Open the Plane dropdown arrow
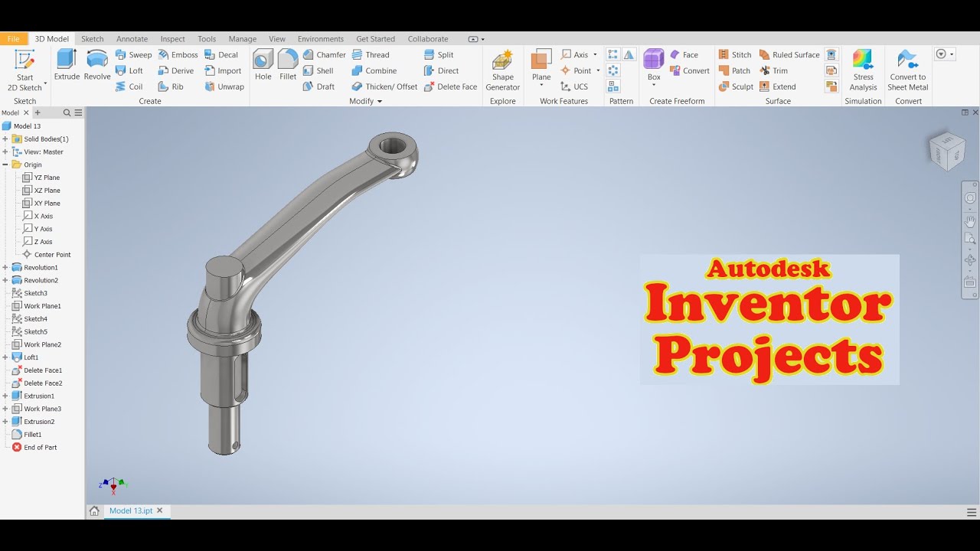 click(541, 86)
